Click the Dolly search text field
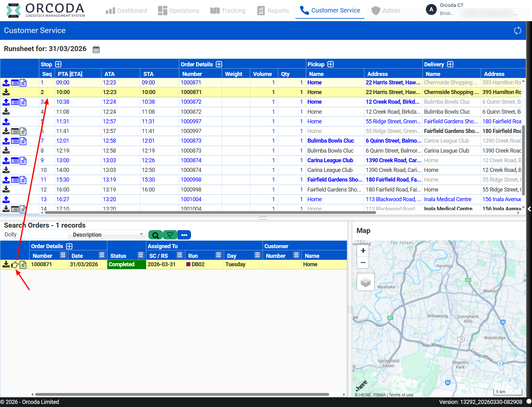This screenshot has height=407, width=532. coord(35,234)
